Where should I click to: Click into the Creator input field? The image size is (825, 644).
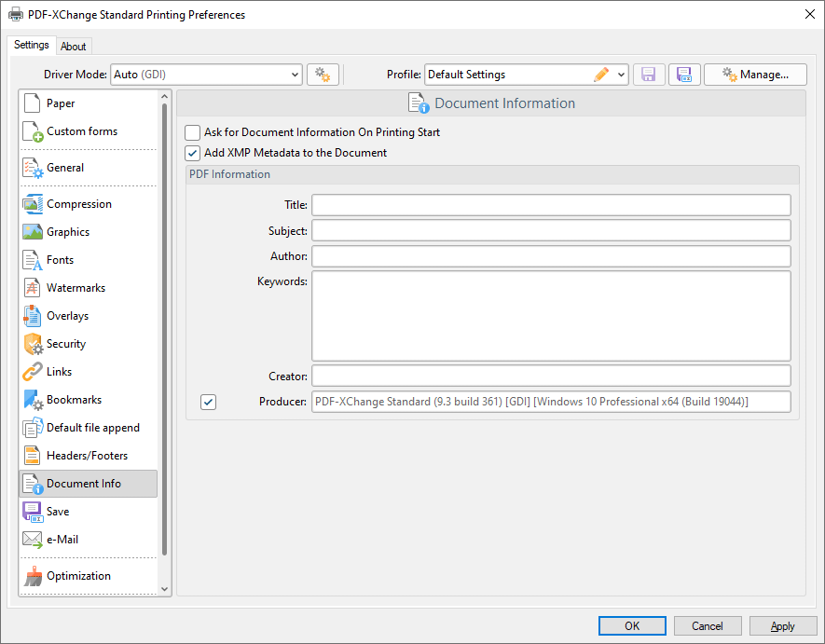[551, 377]
